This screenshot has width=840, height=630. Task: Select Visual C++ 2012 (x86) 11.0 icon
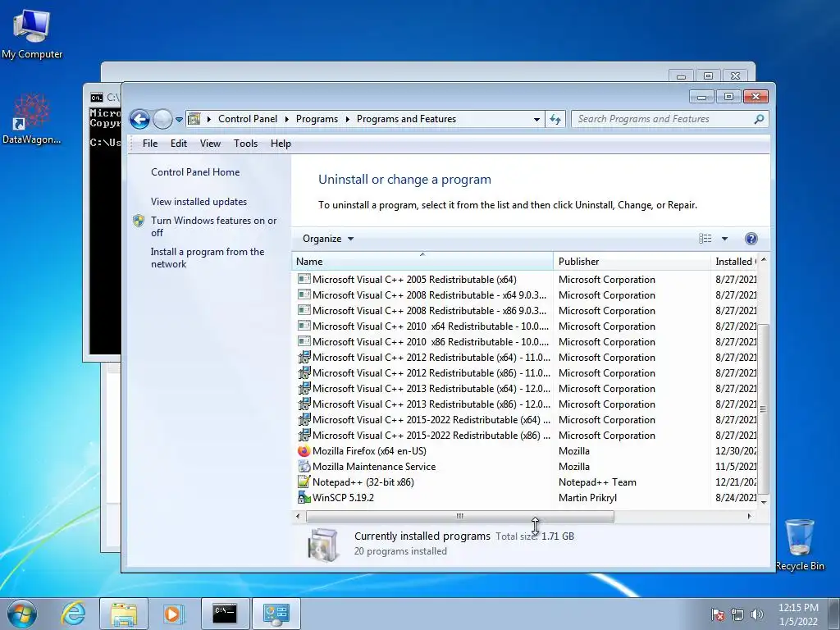tap(304, 372)
